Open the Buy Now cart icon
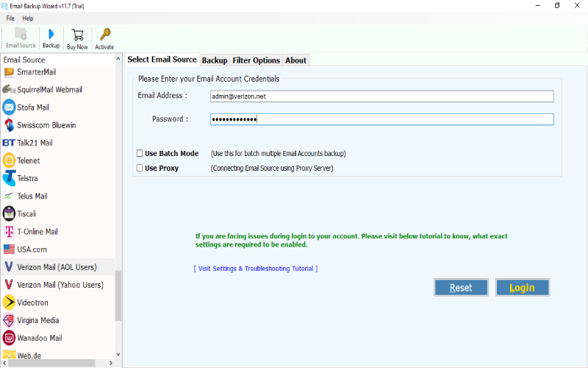This screenshot has height=368, width=588. pos(76,34)
